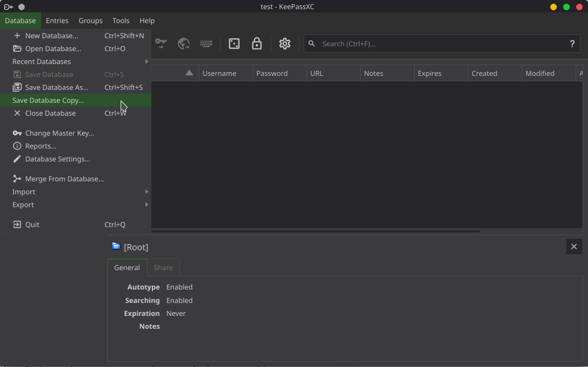Click the Expiration Never value

(x=176, y=313)
